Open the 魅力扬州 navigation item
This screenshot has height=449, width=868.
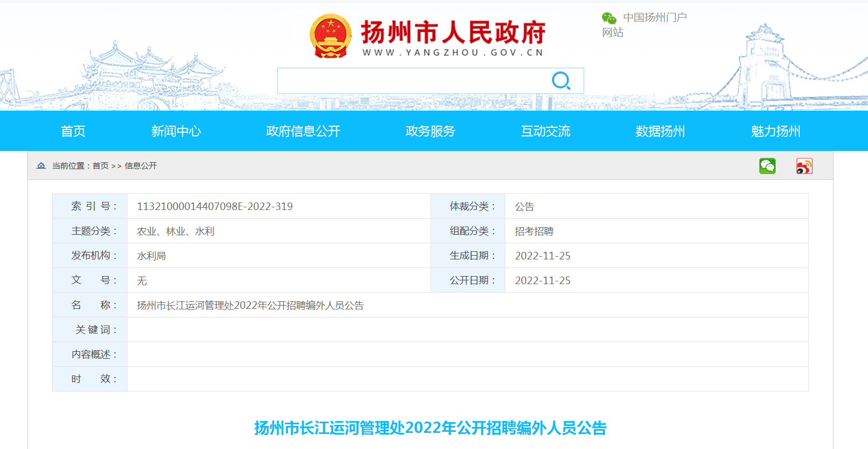(776, 131)
